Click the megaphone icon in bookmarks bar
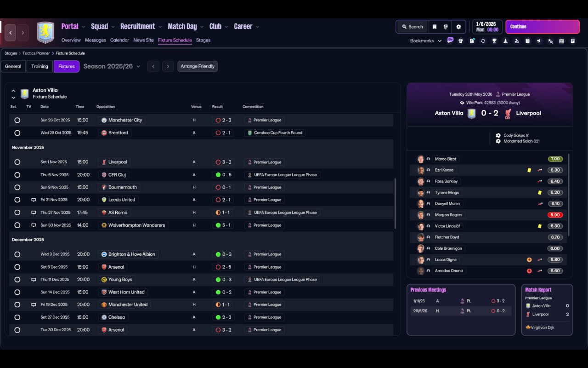Viewport: 588px width, 368px height. coord(539,41)
